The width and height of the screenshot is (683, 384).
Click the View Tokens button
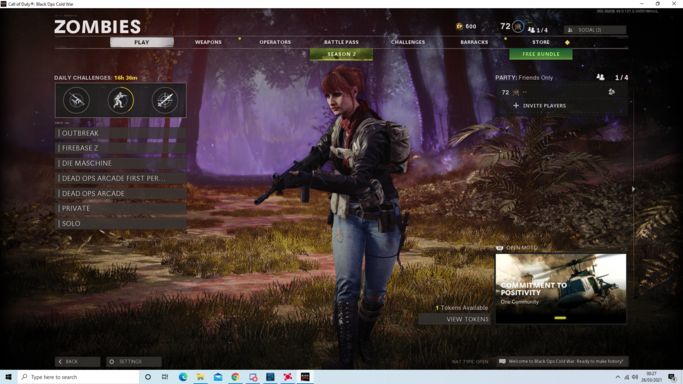click(454, 319)
